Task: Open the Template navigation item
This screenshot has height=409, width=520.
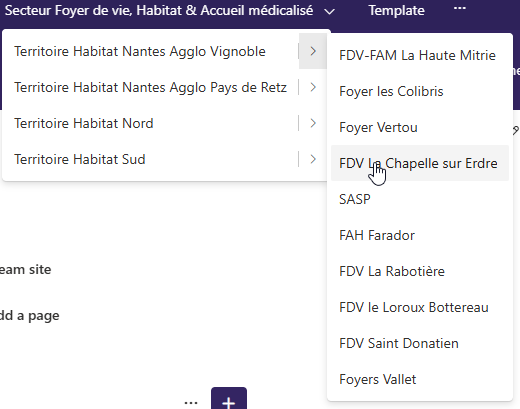Action: 396,11
